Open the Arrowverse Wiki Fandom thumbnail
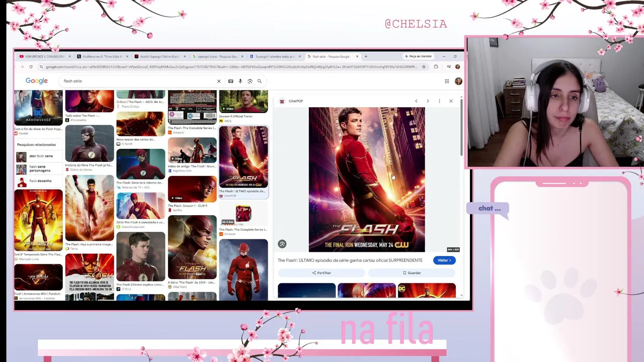The width and height of the screenshot is (644, 362). tap(39, 277)
